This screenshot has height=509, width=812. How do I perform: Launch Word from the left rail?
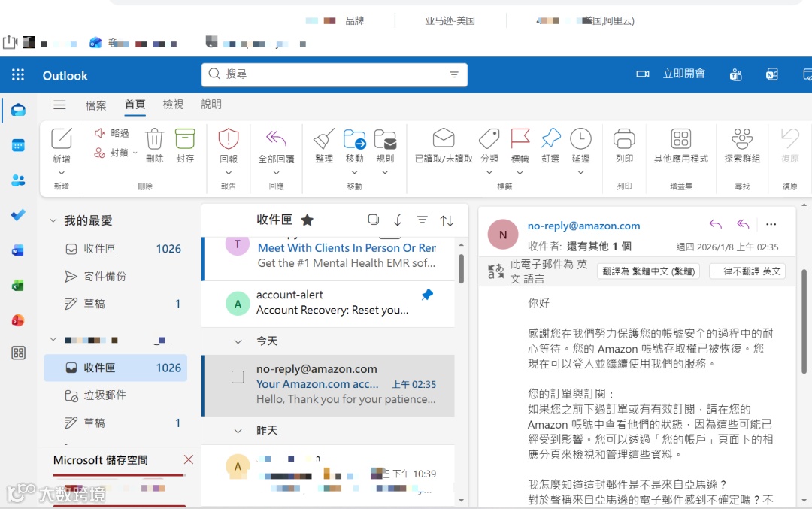[18, 250]
